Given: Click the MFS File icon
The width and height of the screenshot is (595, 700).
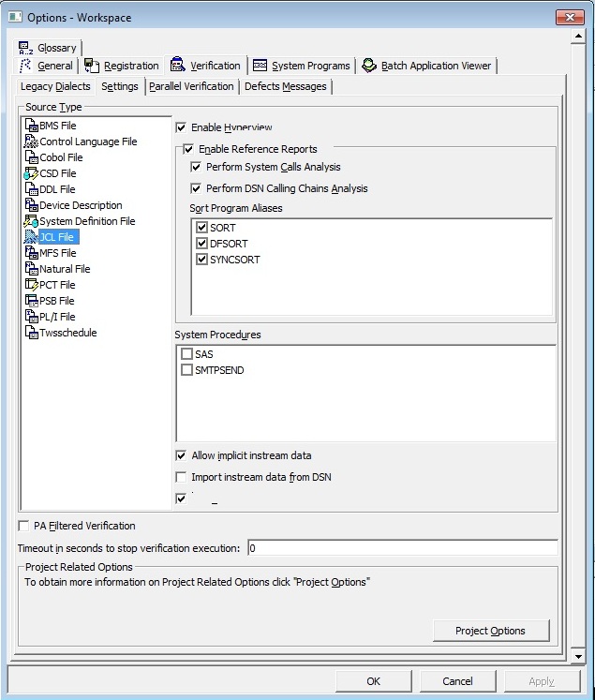Looking at the screenshot, I should coord(31,253).
